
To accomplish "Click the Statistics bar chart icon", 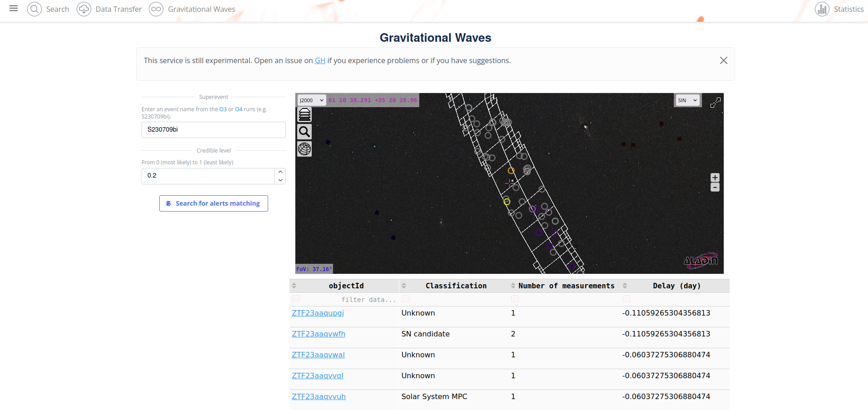I will point(822,9).
